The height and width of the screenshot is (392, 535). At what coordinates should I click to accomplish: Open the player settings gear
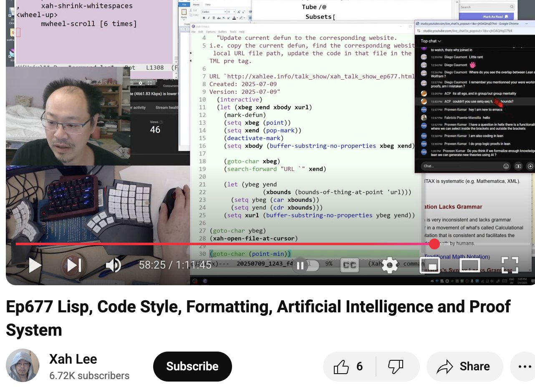point(390,265)
